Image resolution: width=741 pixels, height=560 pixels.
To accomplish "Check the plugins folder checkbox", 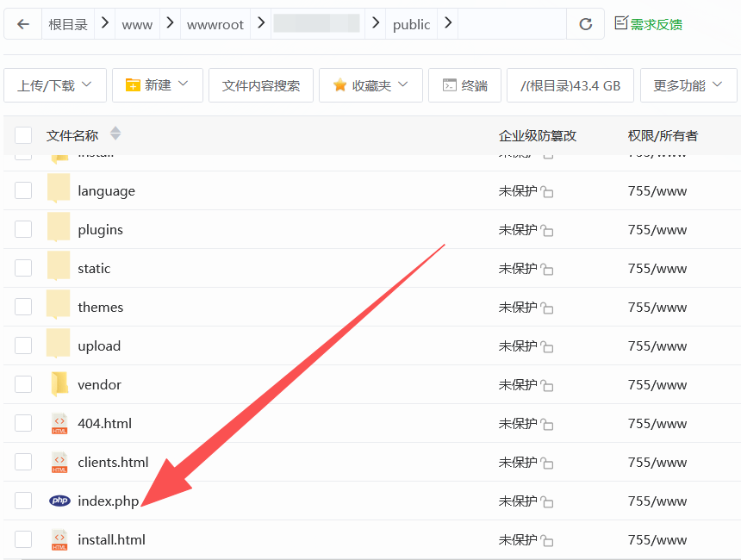I will click(x=23, y=230).
